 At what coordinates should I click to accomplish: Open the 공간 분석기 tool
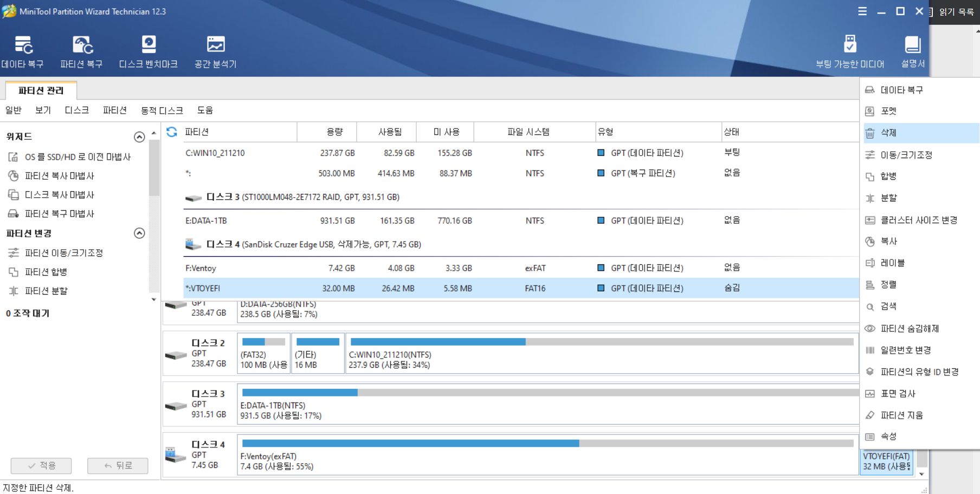pos(216,52)
